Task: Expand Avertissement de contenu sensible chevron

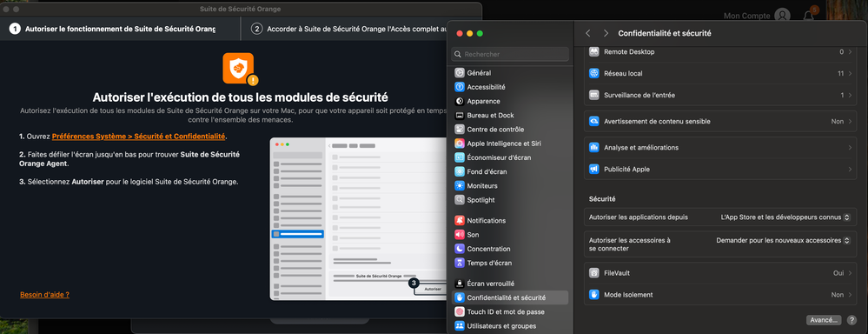Action: coord(850,121)
